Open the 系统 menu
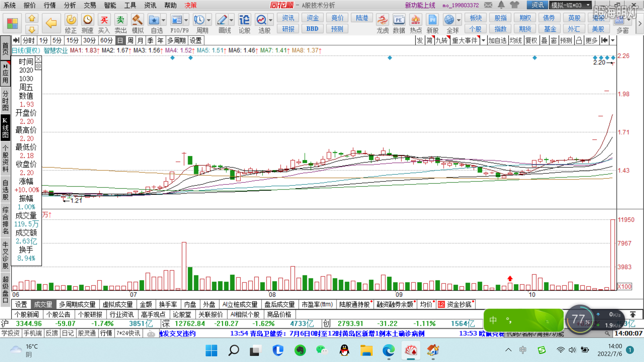This screenshot has width=644, height=362. pyautogui.click(x=9, y=5)
